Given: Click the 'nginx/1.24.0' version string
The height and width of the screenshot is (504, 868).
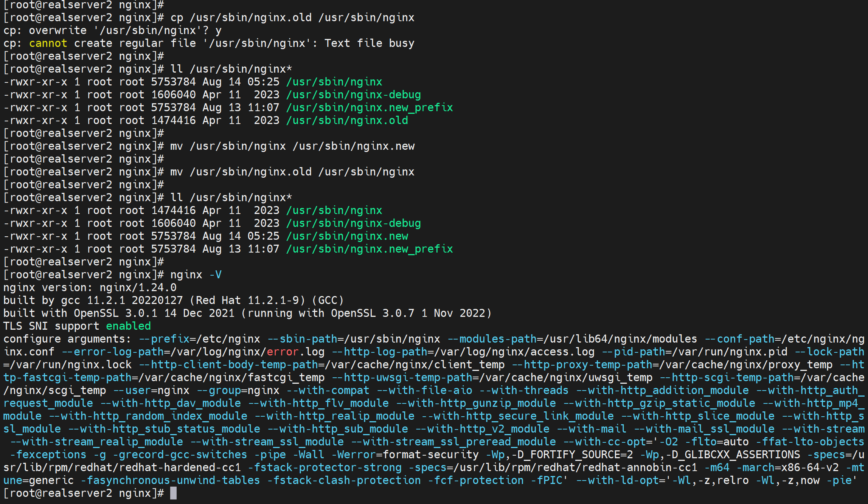Looking at the screenshot, I should point(138,287).
